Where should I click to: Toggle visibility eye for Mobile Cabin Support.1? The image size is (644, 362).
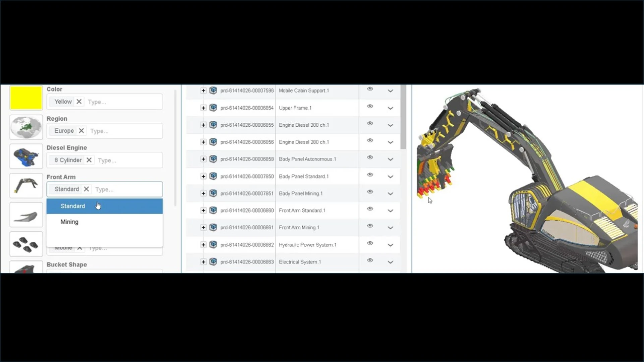(x=370, y=89)
